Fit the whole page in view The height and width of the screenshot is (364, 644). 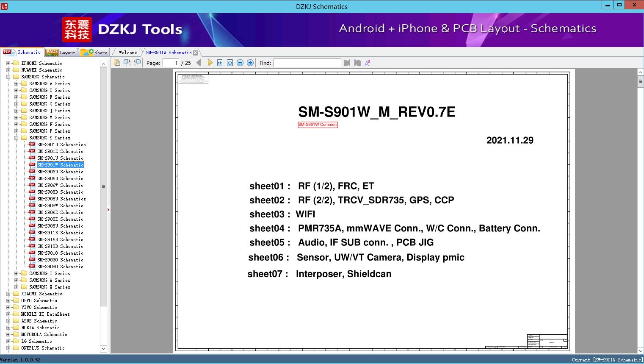pyautogui.click(x=230, y=63)
